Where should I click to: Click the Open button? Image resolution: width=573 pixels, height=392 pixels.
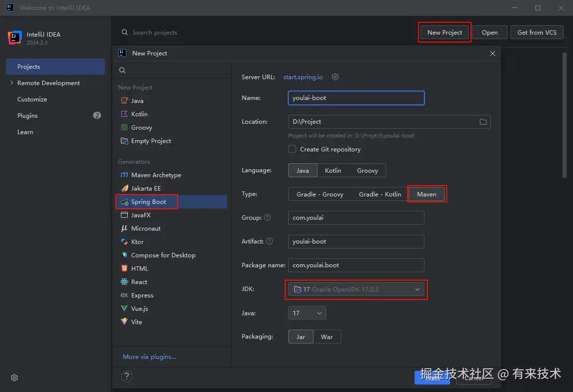tap(489, 32)
